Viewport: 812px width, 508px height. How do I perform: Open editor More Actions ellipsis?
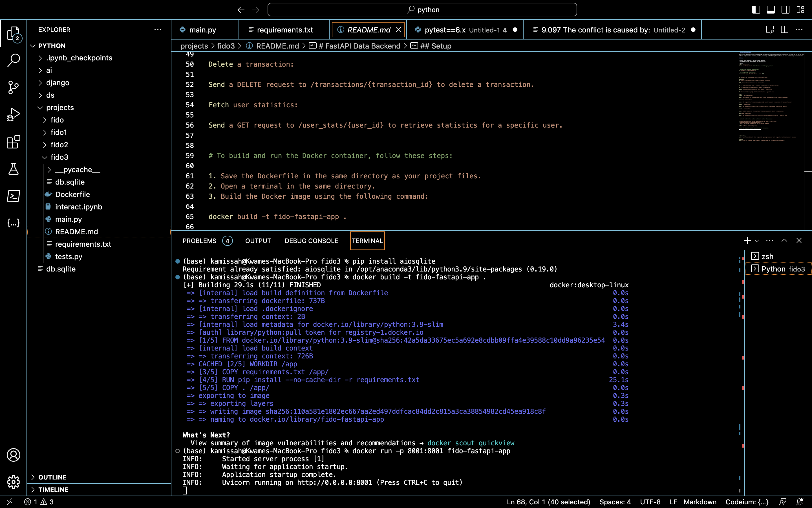(799, 30)
